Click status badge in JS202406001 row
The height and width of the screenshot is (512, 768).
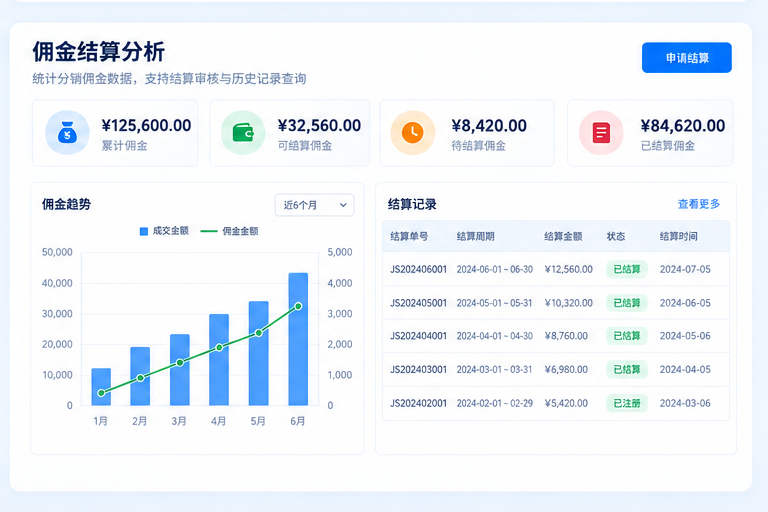pos(627,269)
